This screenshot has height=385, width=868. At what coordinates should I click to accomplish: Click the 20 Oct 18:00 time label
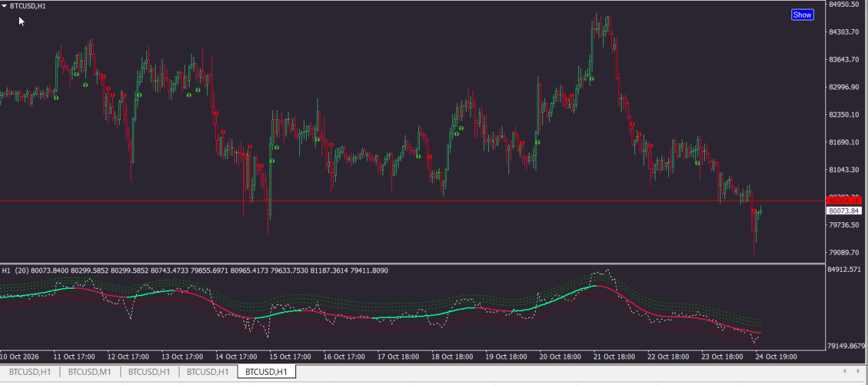coord(560,356)
